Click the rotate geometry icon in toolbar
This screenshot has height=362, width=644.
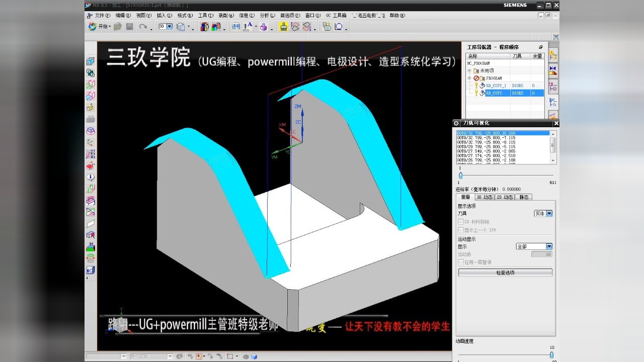[295, 26]
